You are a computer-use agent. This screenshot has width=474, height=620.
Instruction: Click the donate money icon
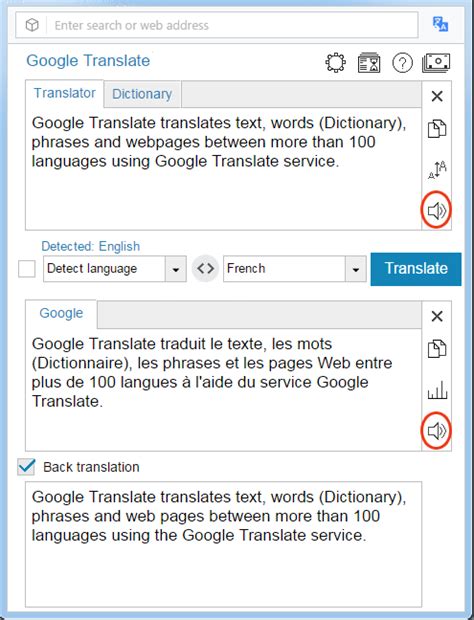point(436,63)
